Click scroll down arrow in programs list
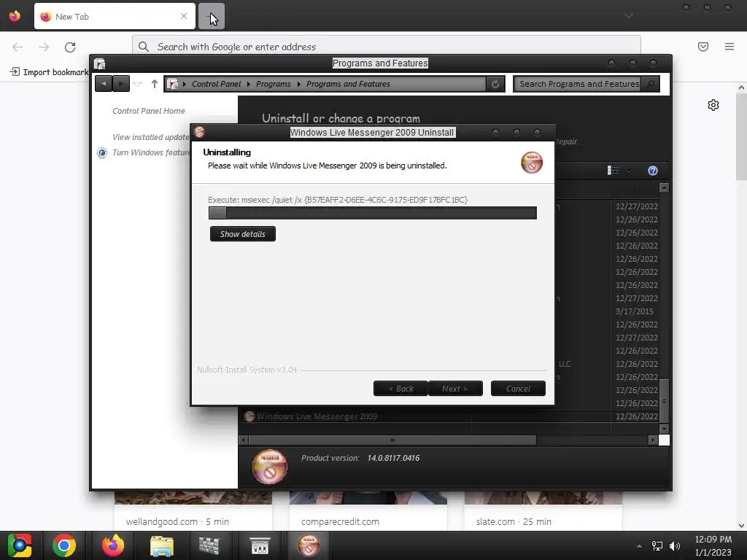This screenshot has width=747, height=560. tap(664, 429)
